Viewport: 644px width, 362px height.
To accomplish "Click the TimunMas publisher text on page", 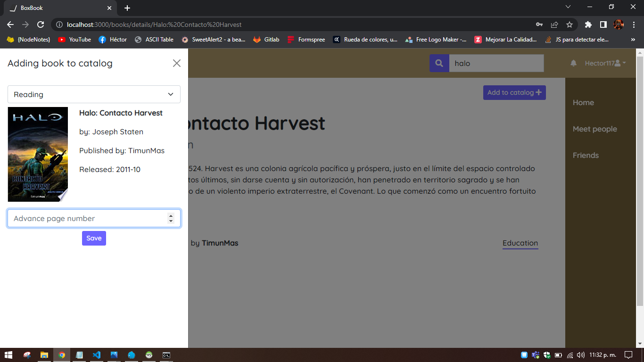I will [x=220, y=243].
